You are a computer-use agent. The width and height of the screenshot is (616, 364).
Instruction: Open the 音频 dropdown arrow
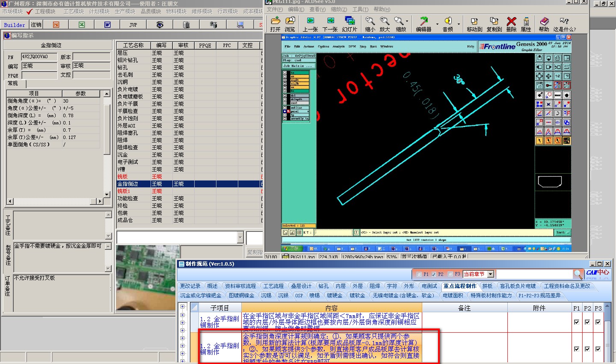coord(459,24)
